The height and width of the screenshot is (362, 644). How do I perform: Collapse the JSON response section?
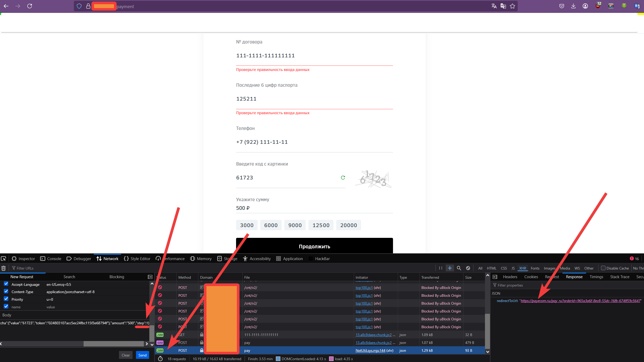tap(496, 293)
